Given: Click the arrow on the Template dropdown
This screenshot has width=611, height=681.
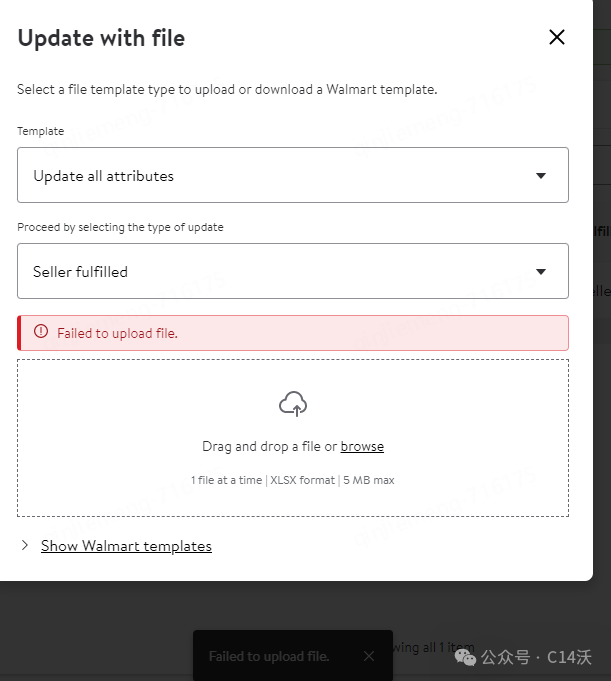Looking at the screenshot, I should [x=541, y=176].
